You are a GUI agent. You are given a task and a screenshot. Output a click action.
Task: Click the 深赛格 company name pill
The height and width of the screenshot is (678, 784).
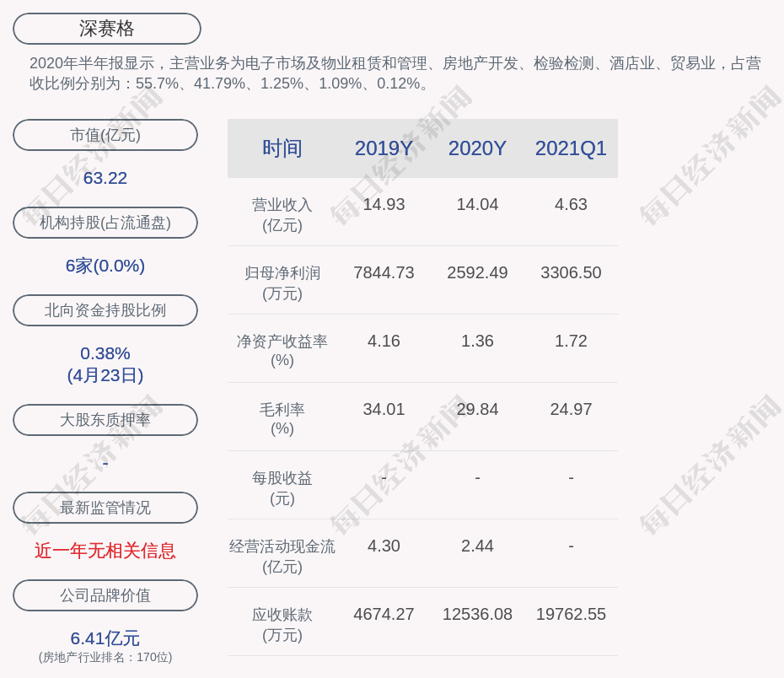pos(107,29)
